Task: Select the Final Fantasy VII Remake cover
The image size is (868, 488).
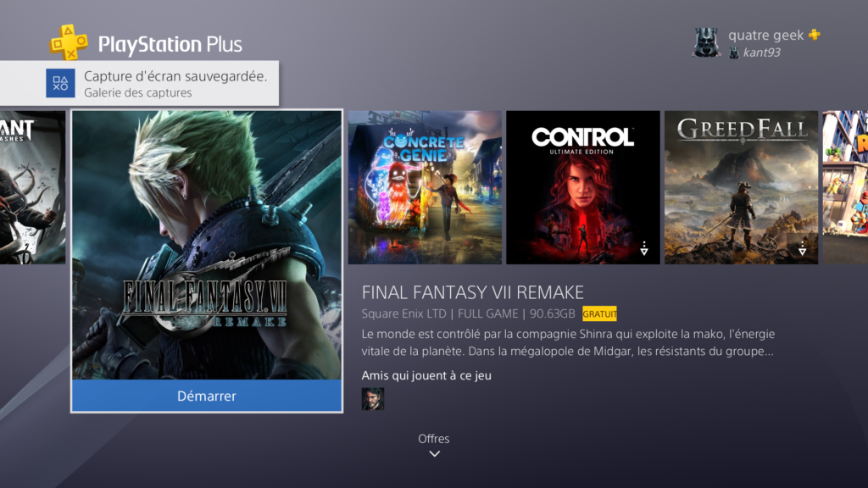Action: 207,245
